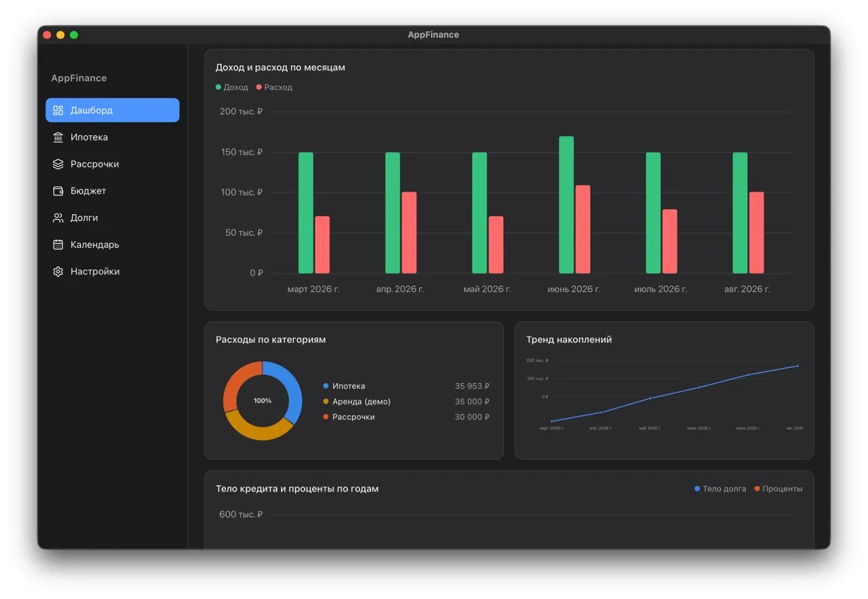Viewport: 868px width, 599px height.
Task: Click the blue Ипотека category dot
Action: click(x=326, y=386)
